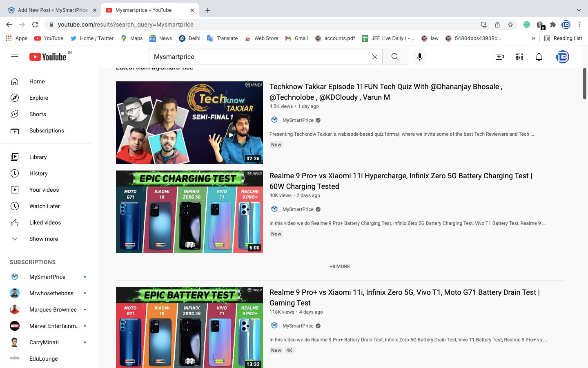Open Library in sidebar
Viewport: 588px width, 368px height.
tap(46, 157)
